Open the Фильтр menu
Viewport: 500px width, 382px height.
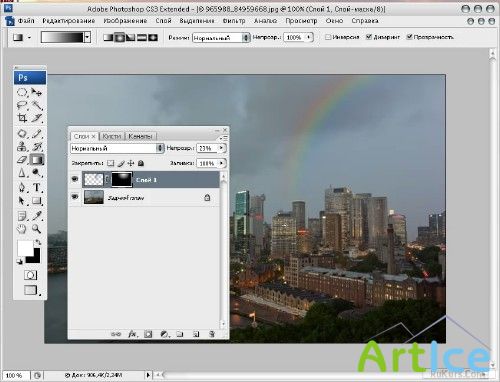(234, 21)
